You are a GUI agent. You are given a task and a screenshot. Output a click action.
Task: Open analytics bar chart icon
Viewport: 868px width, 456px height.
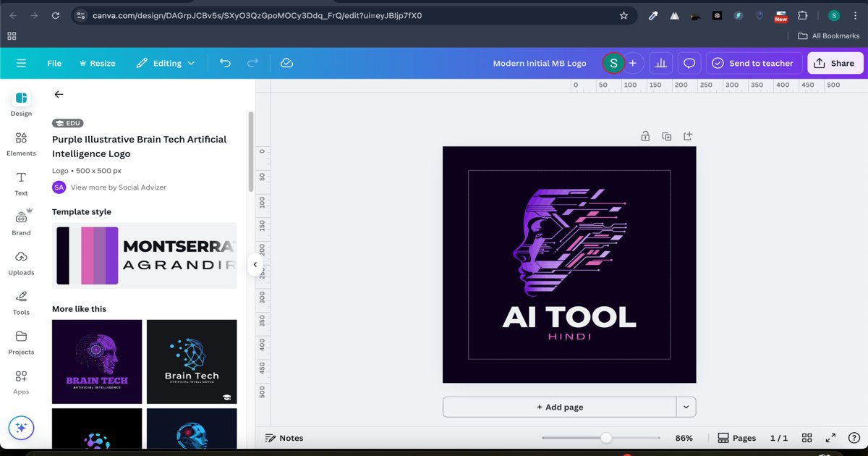pos(660,63)
